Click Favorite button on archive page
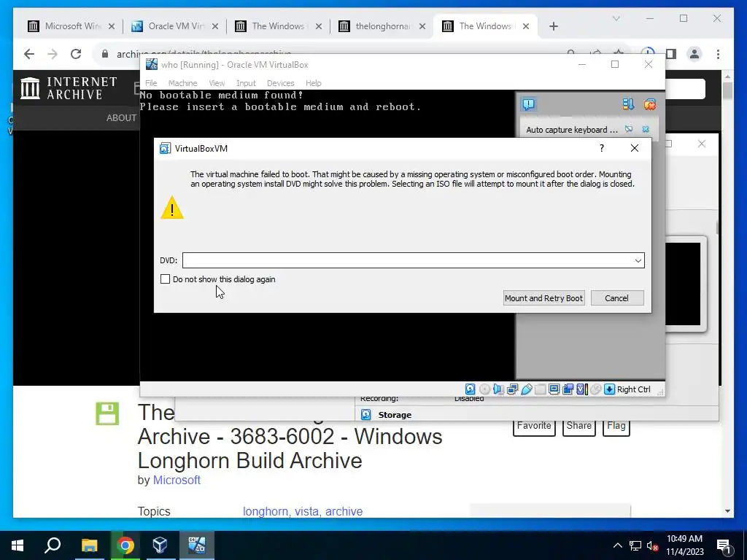 pos(534,427)
